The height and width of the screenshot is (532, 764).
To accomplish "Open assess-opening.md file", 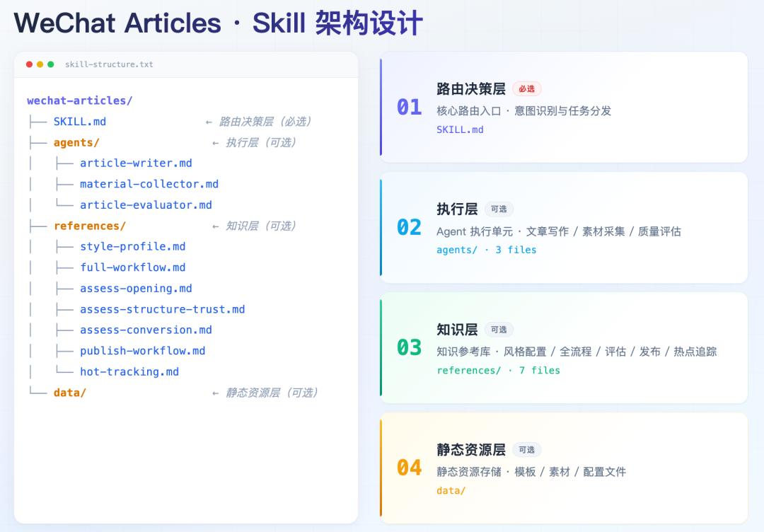I will [136, 289].
